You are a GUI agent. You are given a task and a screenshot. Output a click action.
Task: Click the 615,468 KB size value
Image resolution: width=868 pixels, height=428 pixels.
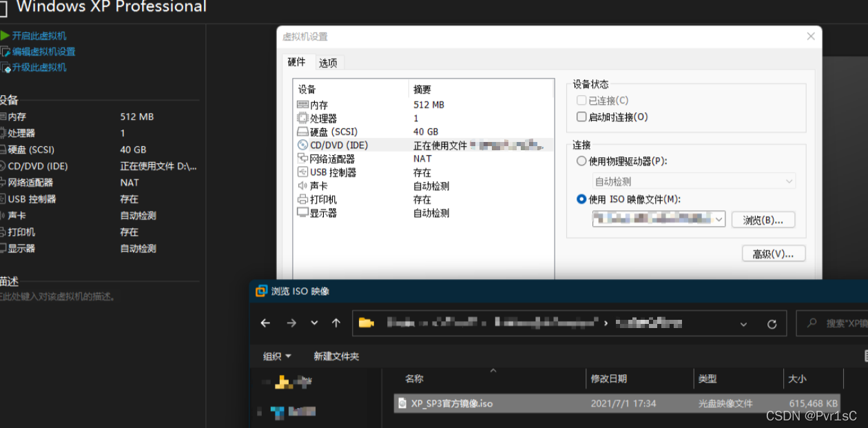[813, 403]
